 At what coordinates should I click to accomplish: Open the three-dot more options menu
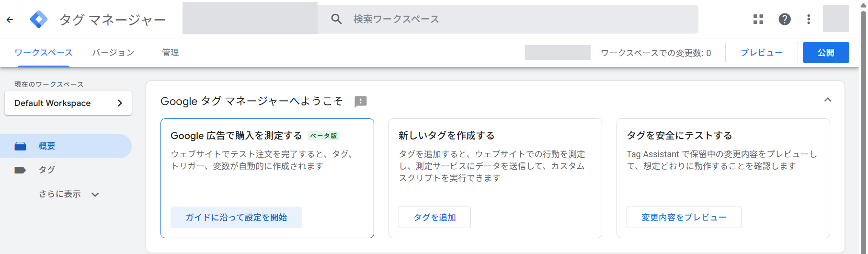(x=809, y=19)
